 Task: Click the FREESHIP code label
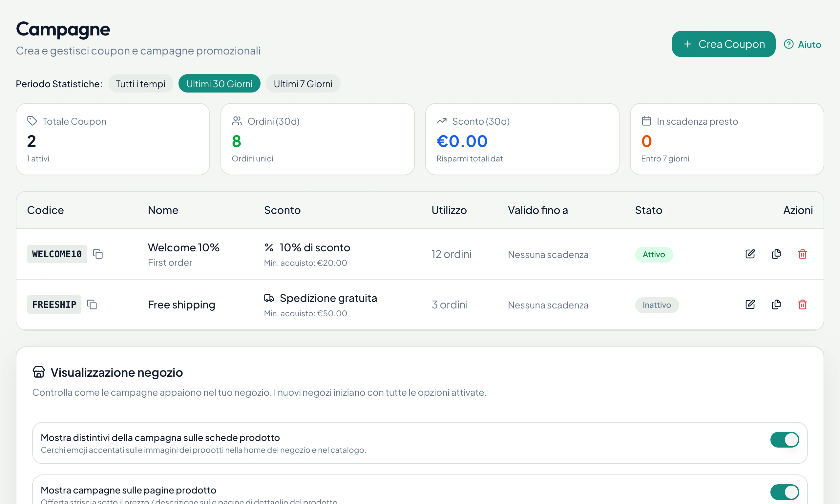coord(54,304)
